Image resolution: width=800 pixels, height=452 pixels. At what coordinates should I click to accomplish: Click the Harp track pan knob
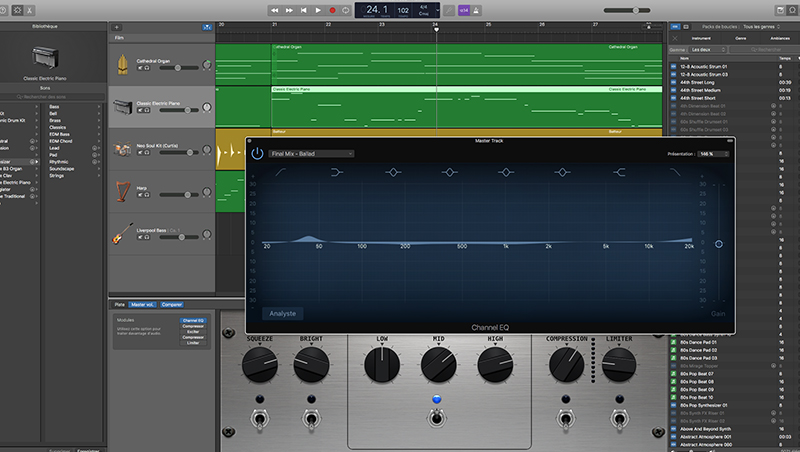click(207, 192)
